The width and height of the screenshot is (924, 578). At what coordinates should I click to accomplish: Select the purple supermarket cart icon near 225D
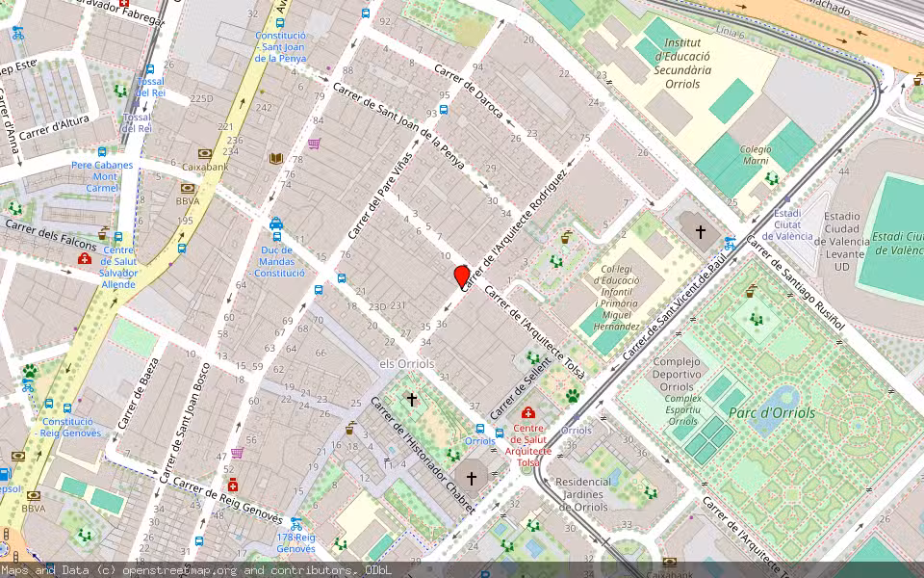point(316,144)
